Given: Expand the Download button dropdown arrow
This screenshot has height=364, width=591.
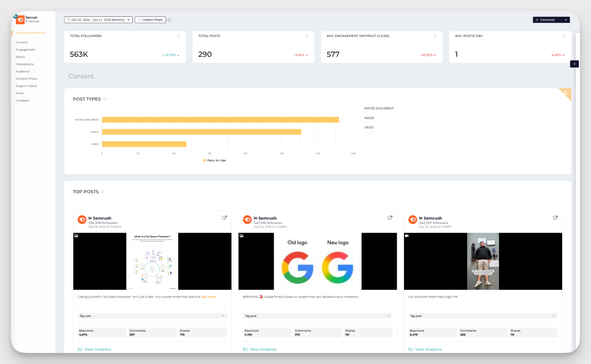Looking at the screenshot, I should [566, 20].
